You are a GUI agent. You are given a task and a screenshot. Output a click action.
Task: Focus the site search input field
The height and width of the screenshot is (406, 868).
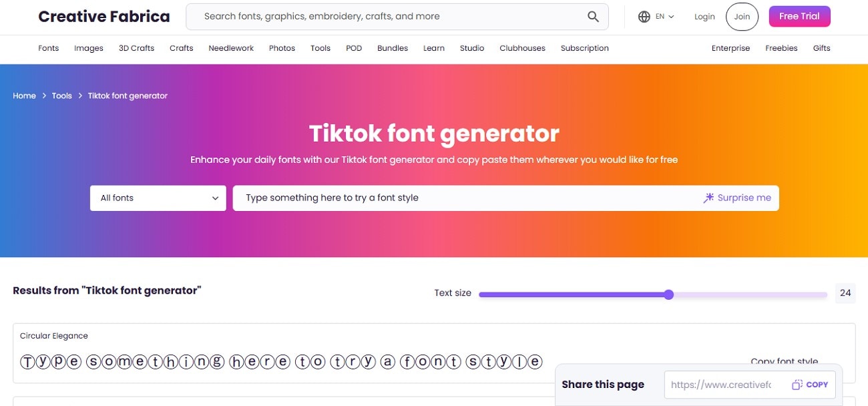tap(397, 17)
